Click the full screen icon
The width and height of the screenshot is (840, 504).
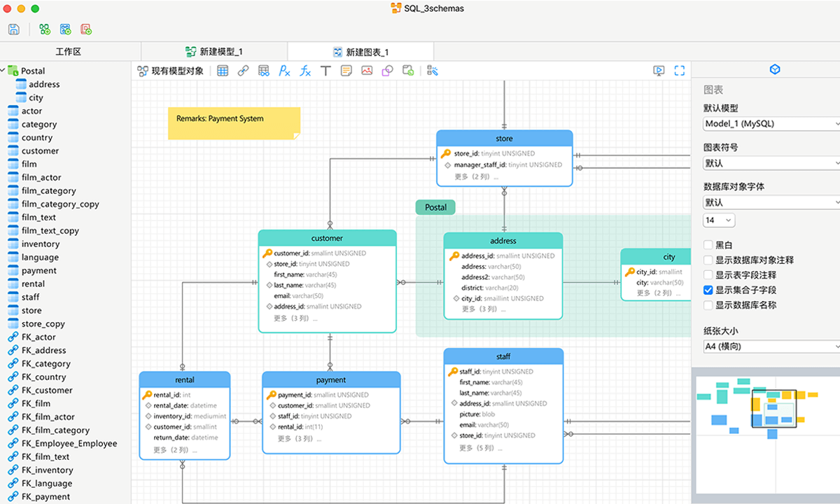click(679, 71)
